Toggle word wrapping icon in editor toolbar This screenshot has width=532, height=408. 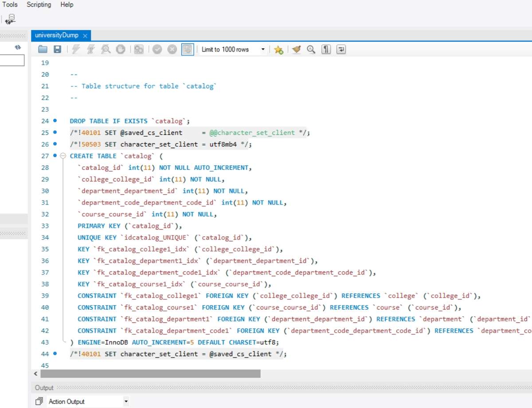pos(341,50)
